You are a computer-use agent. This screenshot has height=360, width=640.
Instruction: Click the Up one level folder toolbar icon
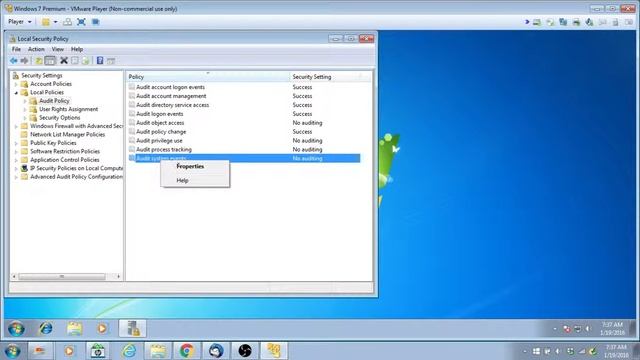(38, 61)
